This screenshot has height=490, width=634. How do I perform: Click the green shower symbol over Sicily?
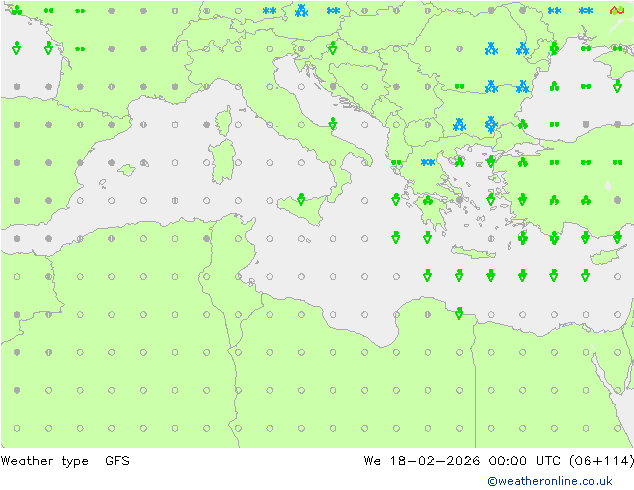coord(300,198)
